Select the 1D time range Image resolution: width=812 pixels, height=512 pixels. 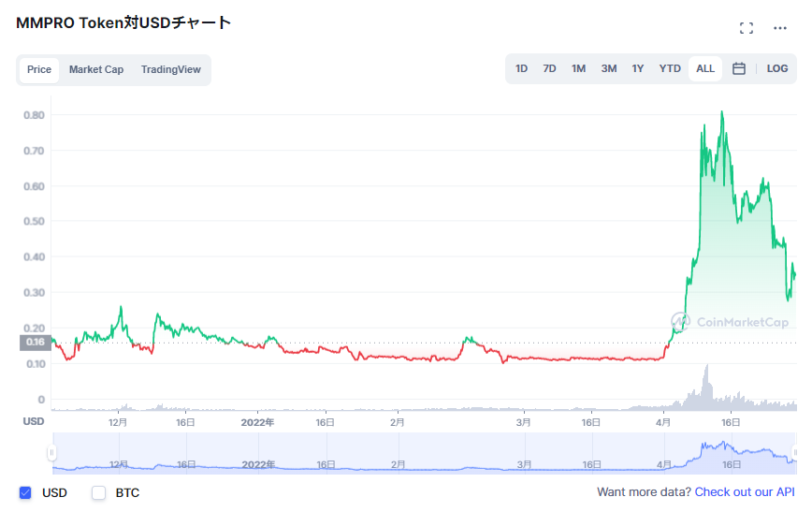pyautogui.click(x=521, y=68)
